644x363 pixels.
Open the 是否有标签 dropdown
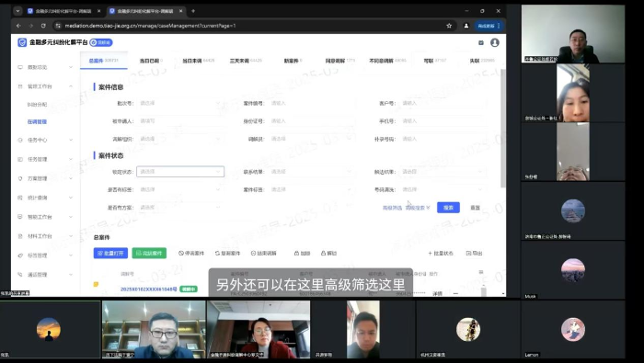click(x=180, y=189)
